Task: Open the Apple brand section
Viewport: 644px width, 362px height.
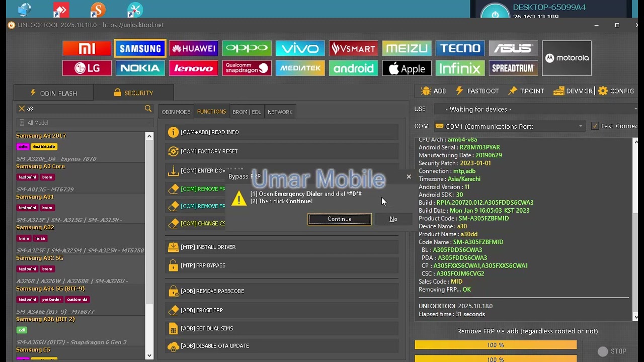Action: pos(407,68)
